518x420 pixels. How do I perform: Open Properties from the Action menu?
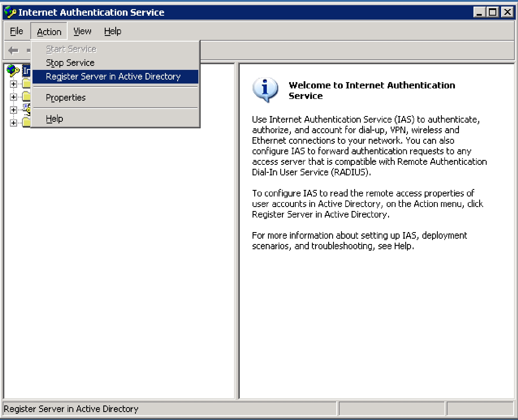[x=115, y=98]
